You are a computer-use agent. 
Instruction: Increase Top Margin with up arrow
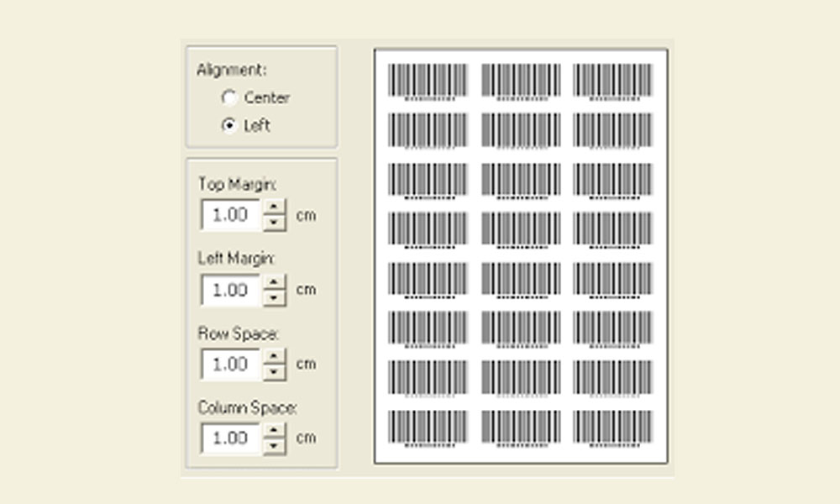(x=275, y=207)
